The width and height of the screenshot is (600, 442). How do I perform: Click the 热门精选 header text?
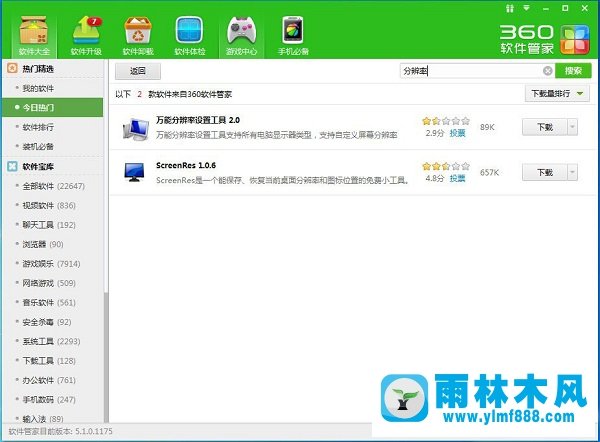click(38, 69)
